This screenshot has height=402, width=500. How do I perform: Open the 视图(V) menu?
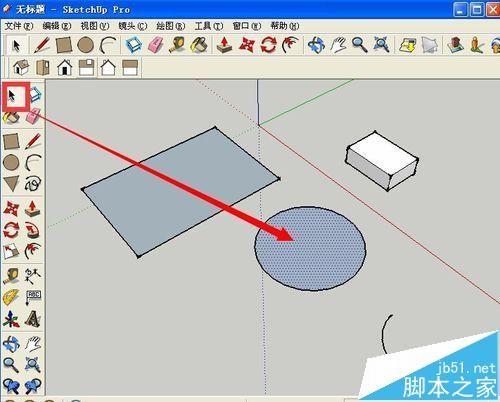(95, 26)
